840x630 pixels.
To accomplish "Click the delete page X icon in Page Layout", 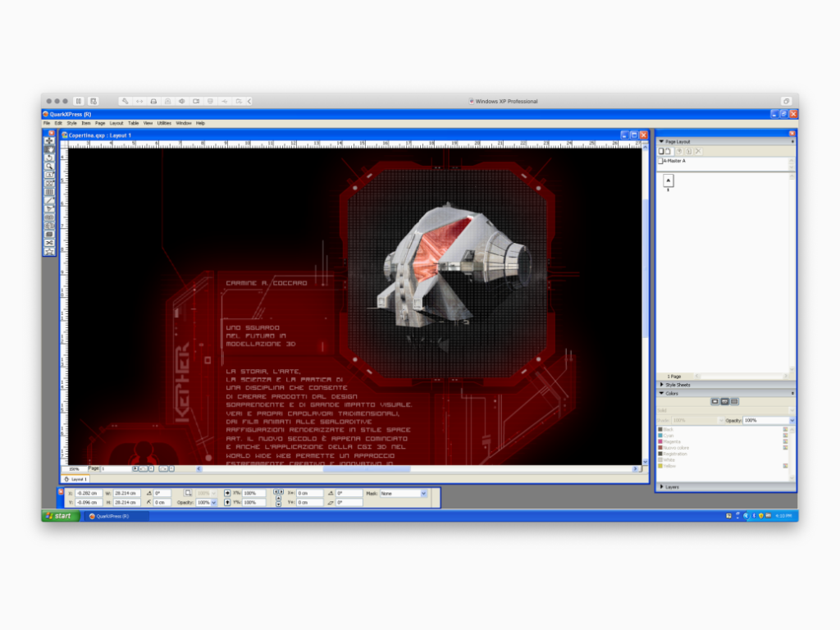I will click(698, 152).
